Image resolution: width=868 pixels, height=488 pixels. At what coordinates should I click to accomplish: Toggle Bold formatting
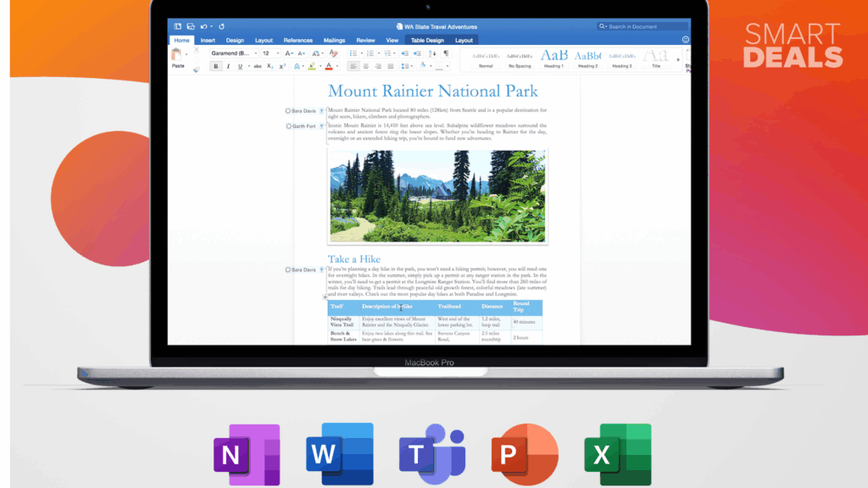pyautogui.click(x=216, y=66)
